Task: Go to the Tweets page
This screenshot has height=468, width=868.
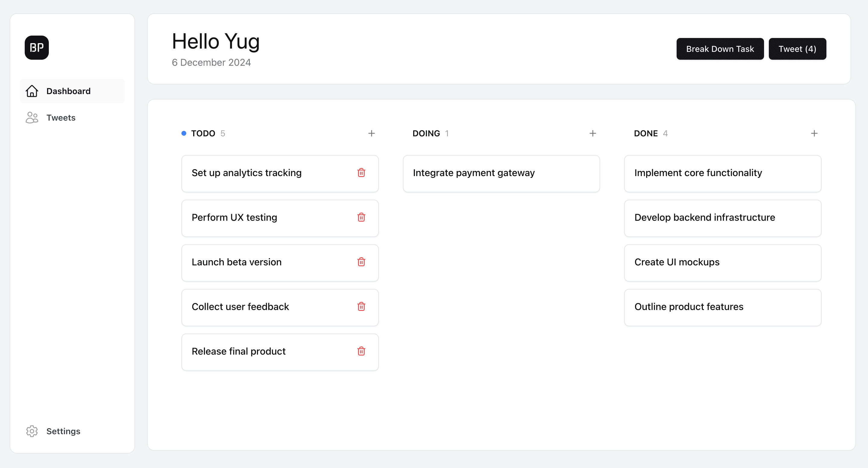Action: click(x=72, y=118)
